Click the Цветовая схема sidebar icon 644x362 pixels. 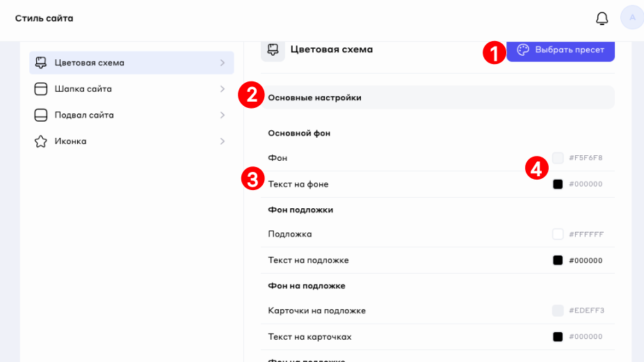click(41, 63)
